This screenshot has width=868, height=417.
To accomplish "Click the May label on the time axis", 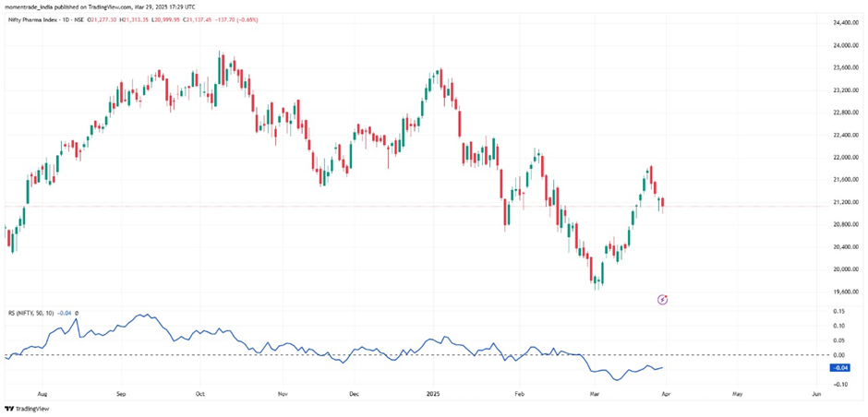I will (x=737, y=394).
